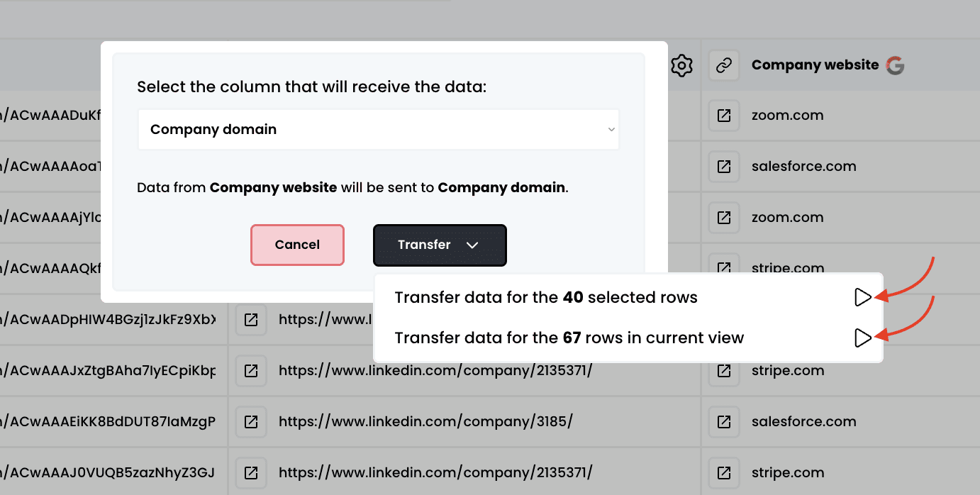This screenshot has width=980, height=495.
Task: Select the ACwAAAAjYlc cell
Action: [x=51, y=218]
